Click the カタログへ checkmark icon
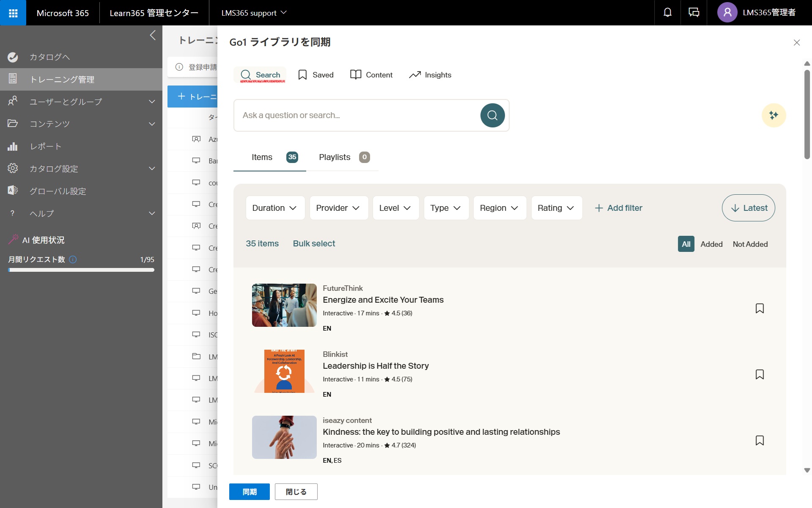The height and width of the screenshot is (508, 812). 13,57
